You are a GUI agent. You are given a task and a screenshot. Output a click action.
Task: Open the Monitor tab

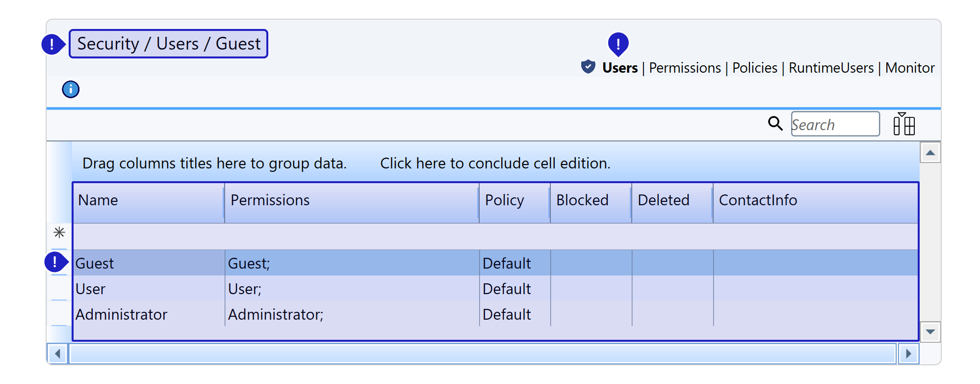[x=910, y=68]
